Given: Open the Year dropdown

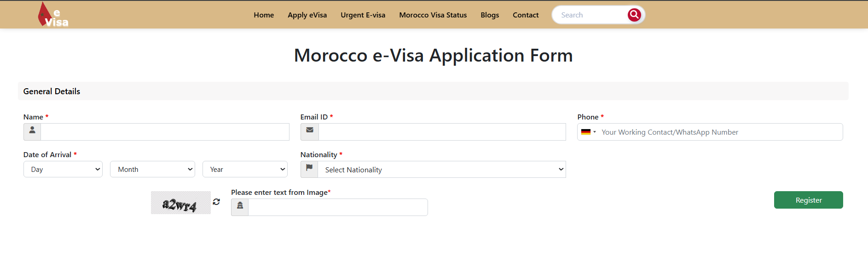Looking at the screenshot, I should tap(245, 169).
